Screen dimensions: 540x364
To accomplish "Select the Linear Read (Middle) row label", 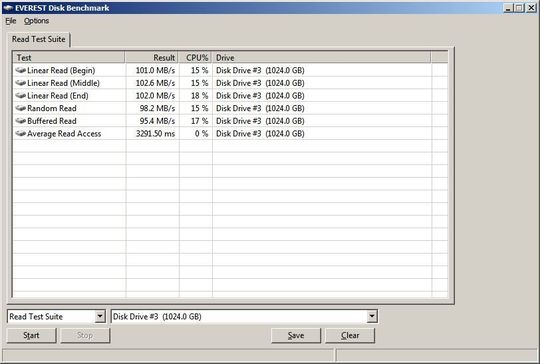I will pos(63,83).
